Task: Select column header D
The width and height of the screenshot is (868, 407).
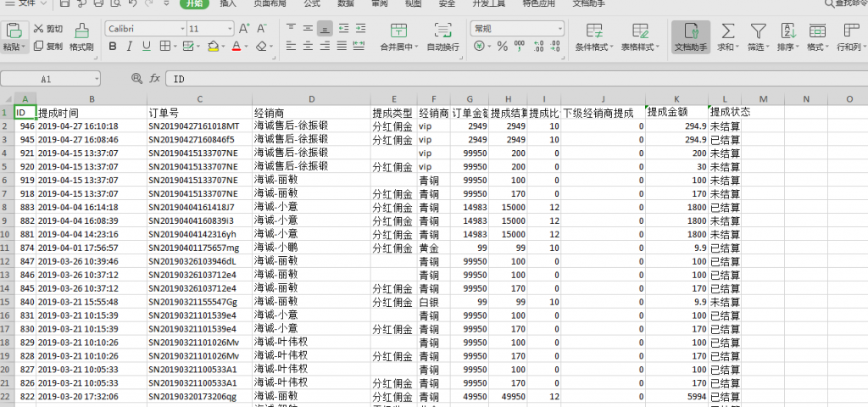Action: tap(311, 99)
